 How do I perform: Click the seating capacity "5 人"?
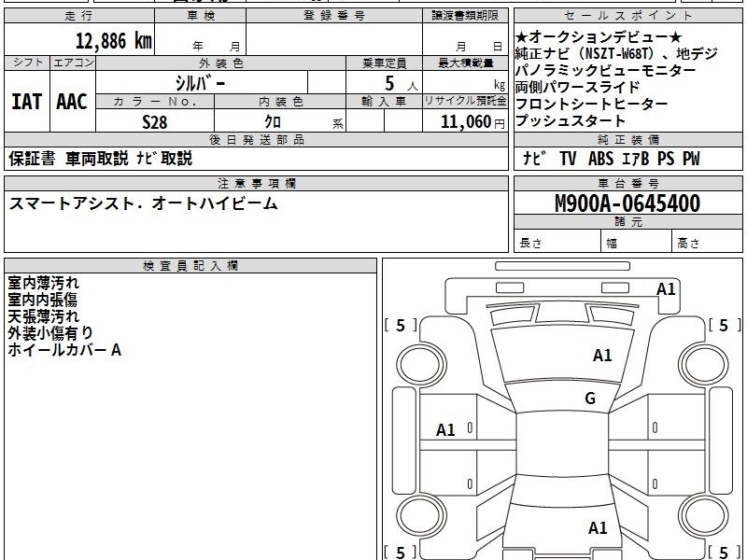(401, 84)
